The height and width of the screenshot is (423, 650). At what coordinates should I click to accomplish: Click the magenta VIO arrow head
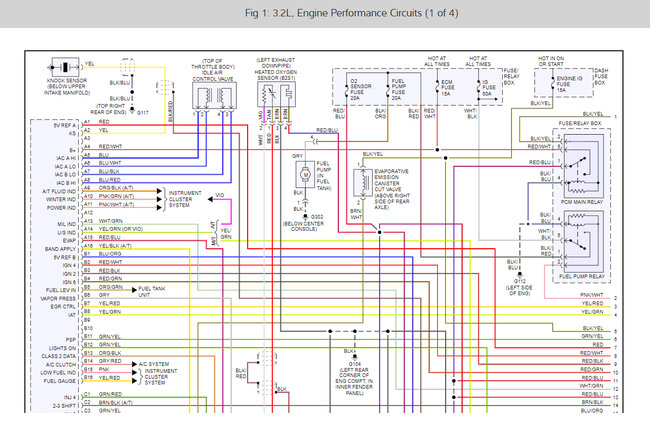point(210,199)
